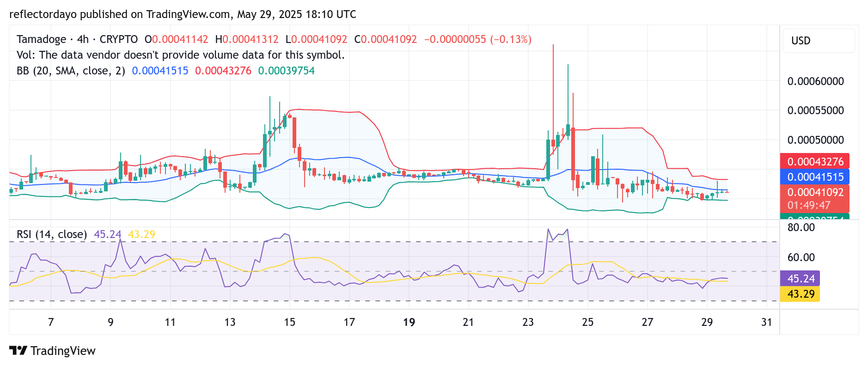The image size is (868, 367).
Task: Click the upper band value 0.00043276 in the legend
Action: 223,71
